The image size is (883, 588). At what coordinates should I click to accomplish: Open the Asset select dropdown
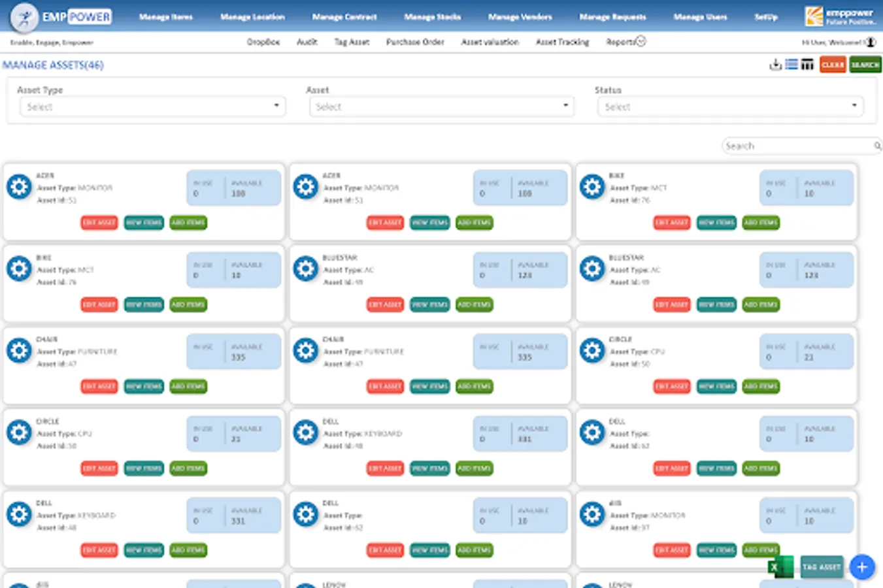click(x=441, y=106)
